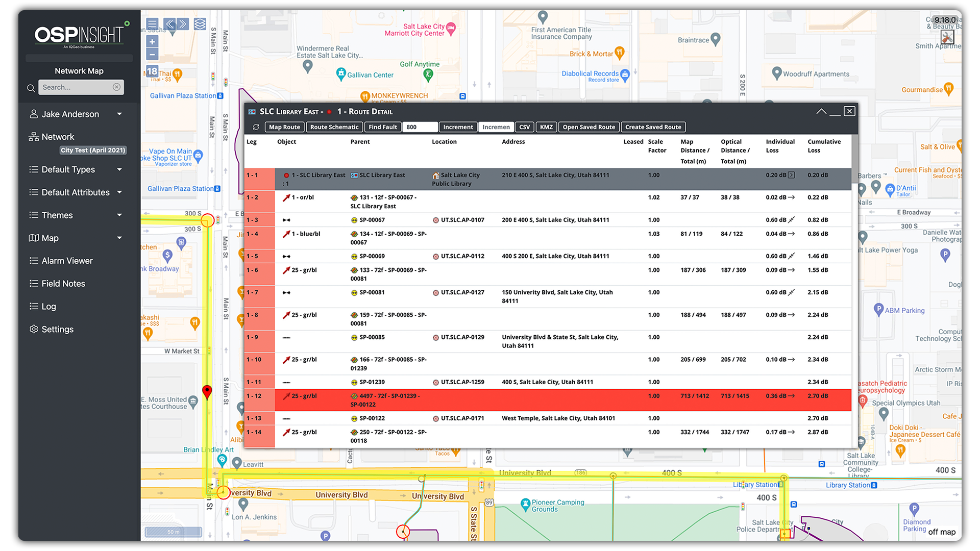Click the connector icon in leg 1-5 object column
The image size is (980, 551).
click(286, 256)
